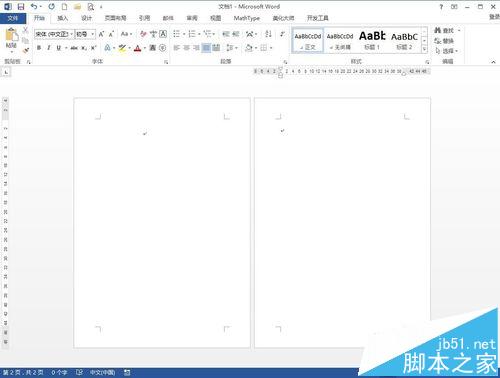Click the Increase Indent icon
This screenshot has height=378, width=500.
coord(236,34)
